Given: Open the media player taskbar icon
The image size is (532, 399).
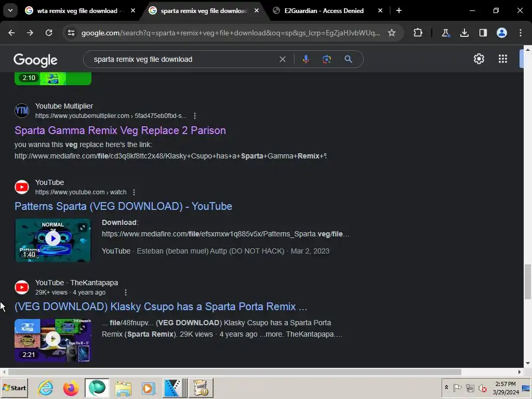Looking at the screenshot, I should [x=148, y=388].
